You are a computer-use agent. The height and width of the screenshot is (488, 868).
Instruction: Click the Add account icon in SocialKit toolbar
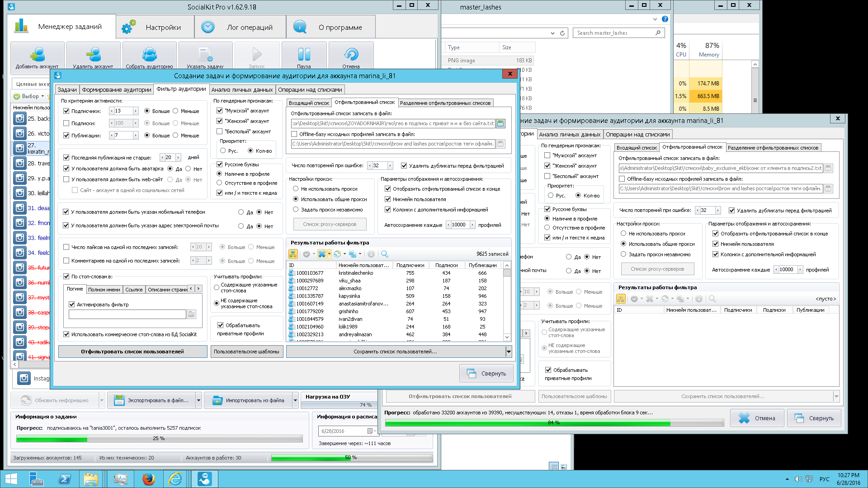37,54
